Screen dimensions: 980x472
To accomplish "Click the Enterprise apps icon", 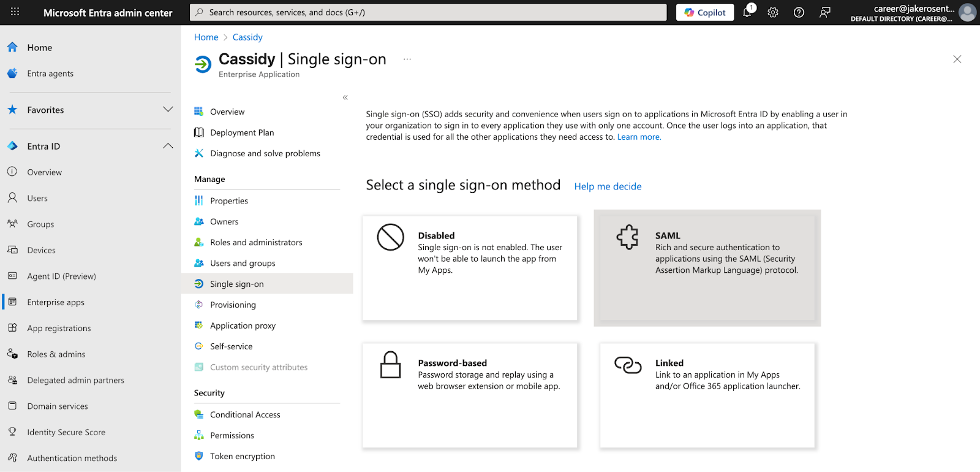I will 12,302.
